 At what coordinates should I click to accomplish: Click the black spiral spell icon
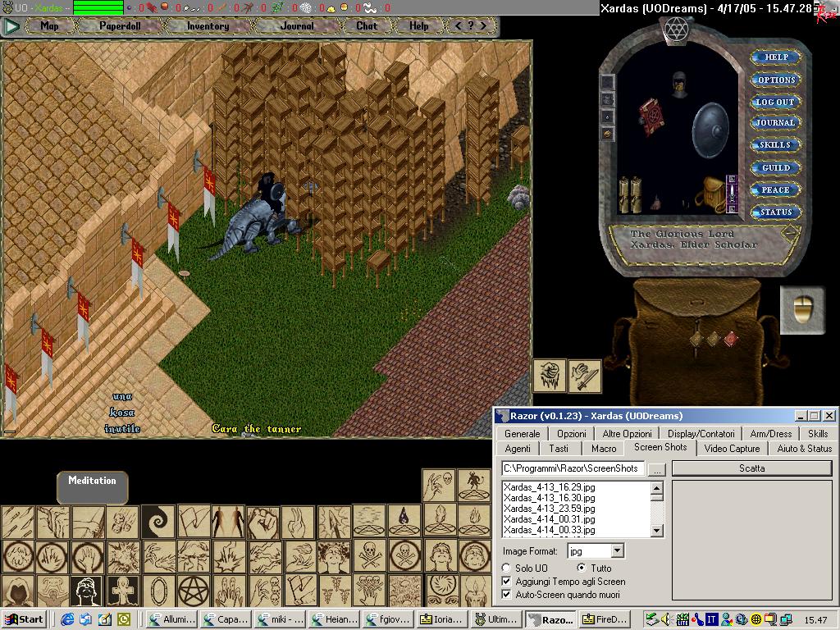coord(158,522)
